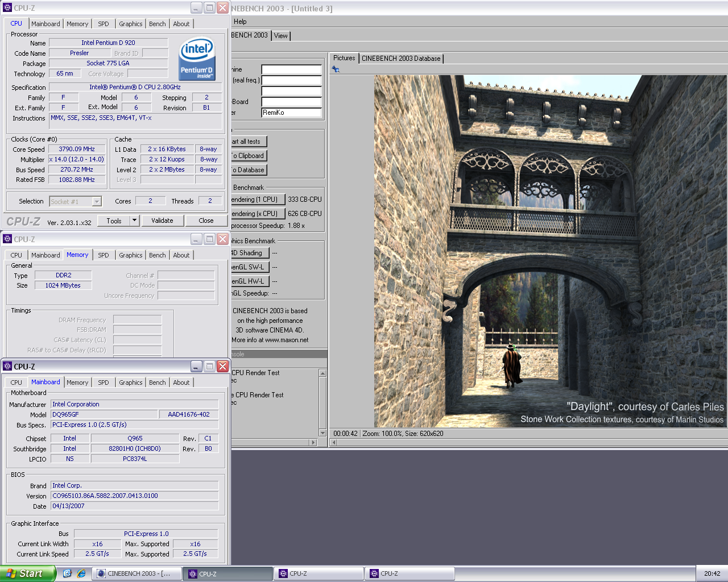This screenshot has height=582, width=728.
Task: Open About tab in CPU-Z processor window
Action: pos(181,24)
